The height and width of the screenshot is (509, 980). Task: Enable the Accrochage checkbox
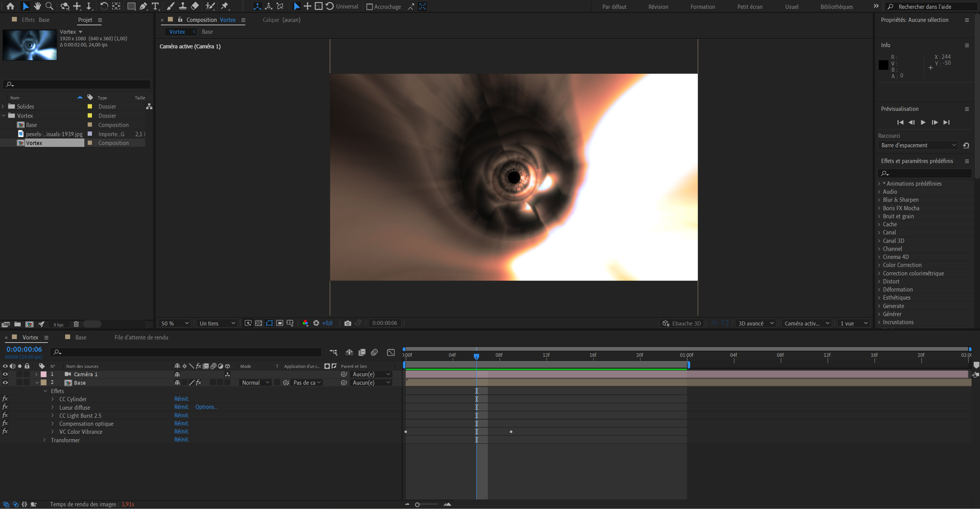(369, 7)
